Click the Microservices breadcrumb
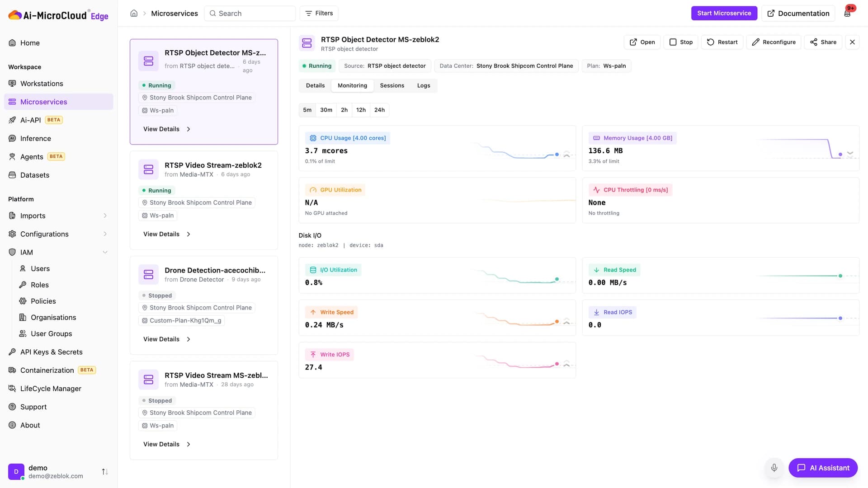The width and height of the screenshot is (868, 488). click(x=175, y=13)
